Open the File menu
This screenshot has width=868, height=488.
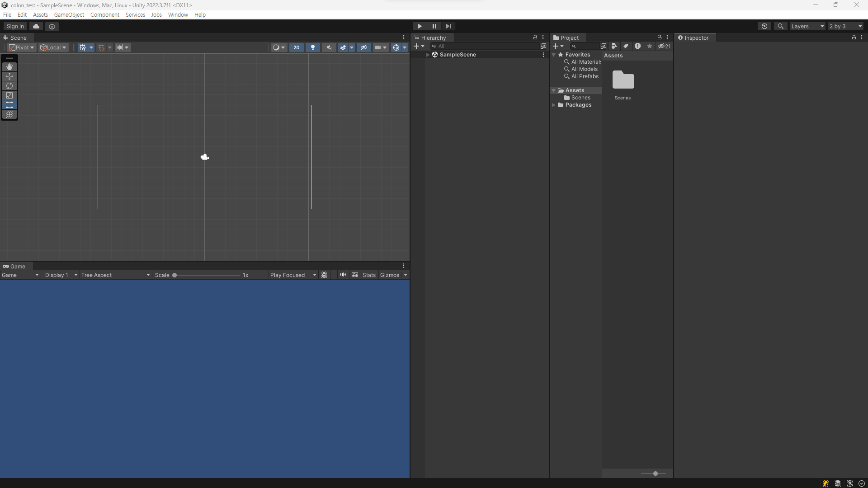pyautogui.click(x=7, y=14)
